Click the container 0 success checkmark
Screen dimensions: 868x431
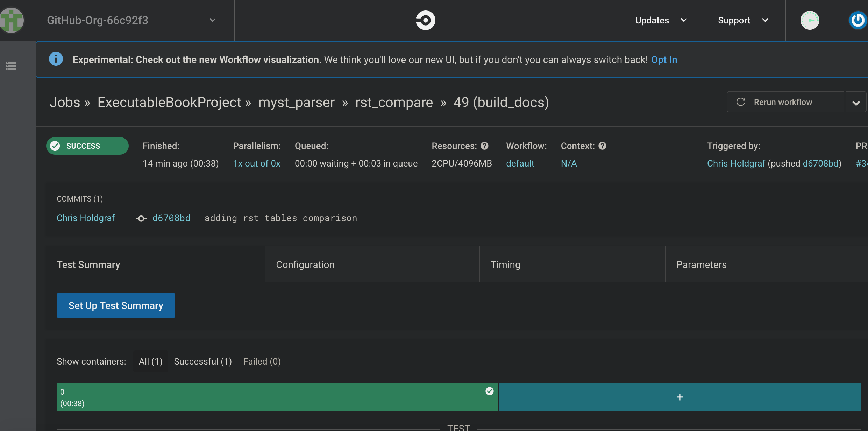coord(489,391)
